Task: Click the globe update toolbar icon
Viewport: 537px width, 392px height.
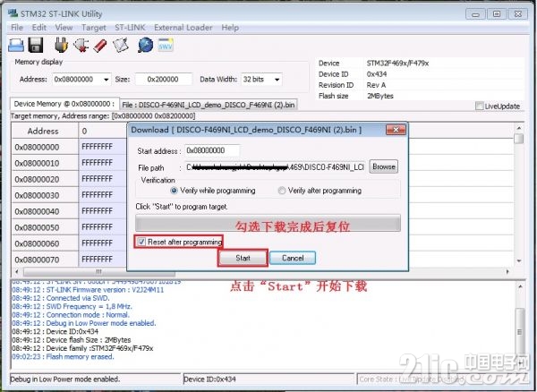Action: point(146,45)
